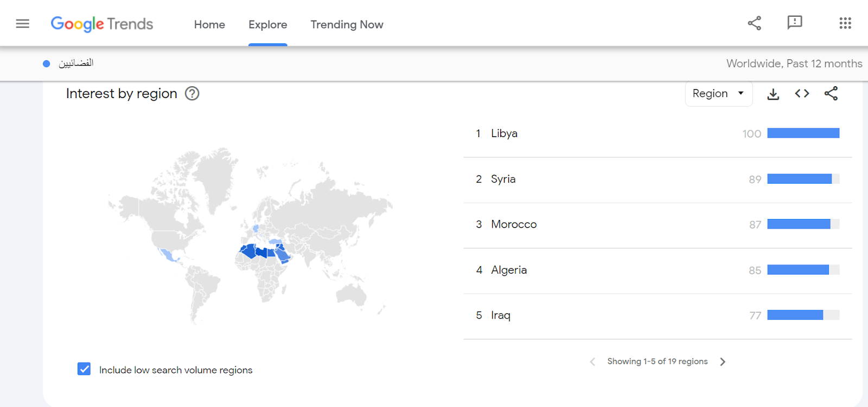Open the send feedback icon
Screen dimensions: 868x407
pos(794,23)
